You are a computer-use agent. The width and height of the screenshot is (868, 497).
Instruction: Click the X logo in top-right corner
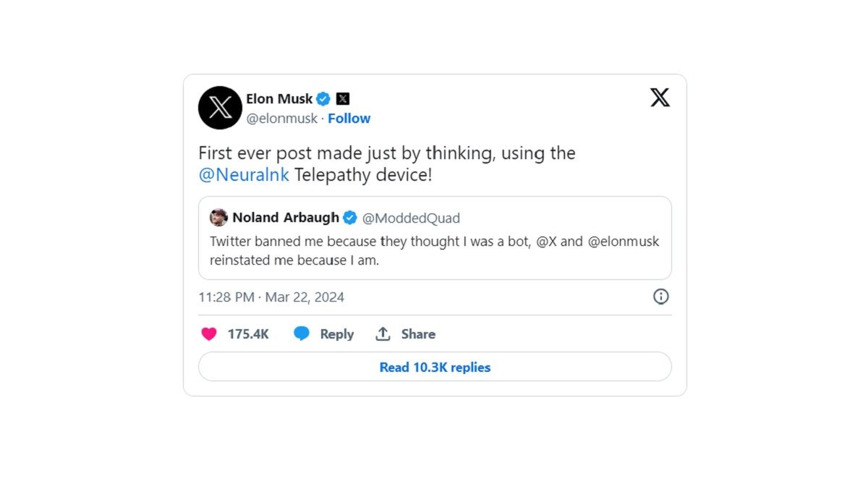(x=660, y=98)
